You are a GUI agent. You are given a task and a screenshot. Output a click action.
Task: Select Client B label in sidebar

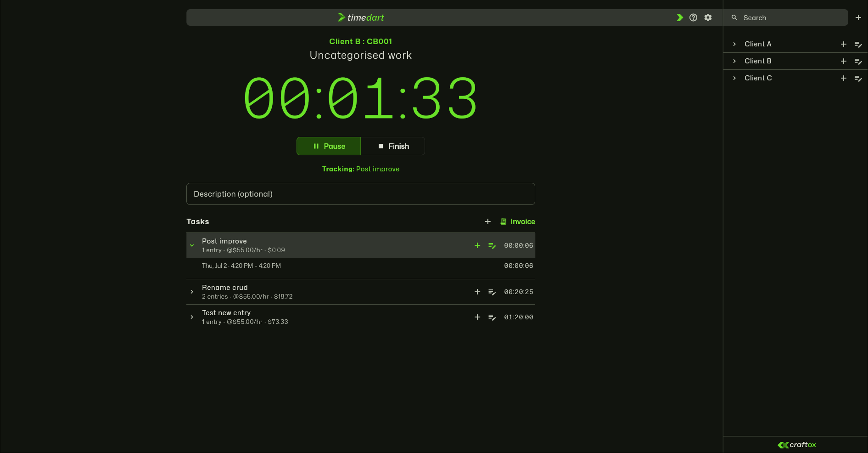pos(758,61)
